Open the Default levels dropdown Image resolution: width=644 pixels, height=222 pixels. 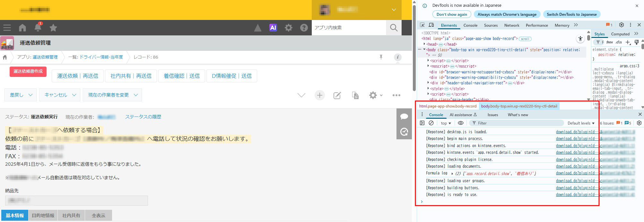click(x=581, y=123)
